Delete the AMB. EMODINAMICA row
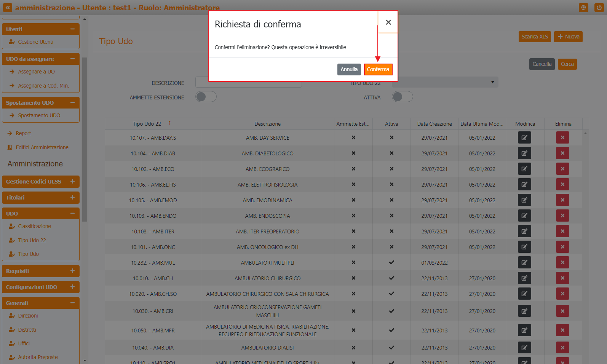Image resolution: width=607 pixels, height=364 pixels. click(x=562, y=200)
